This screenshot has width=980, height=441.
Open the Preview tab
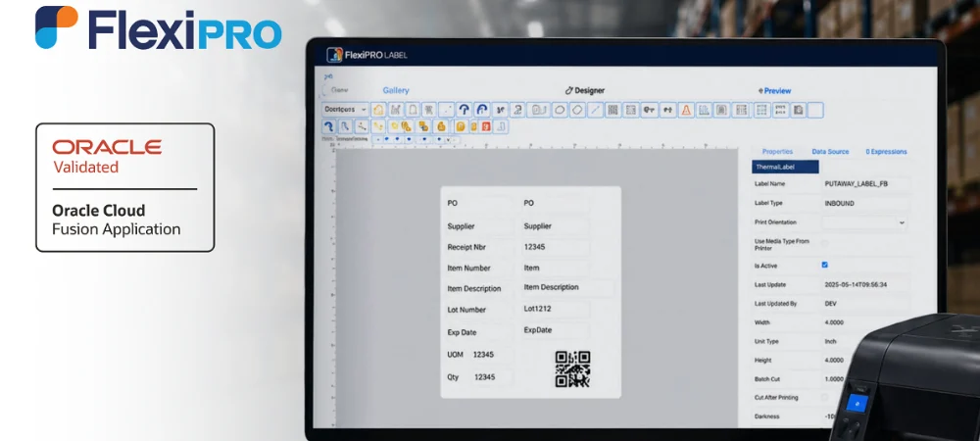[x=774, y=90]
